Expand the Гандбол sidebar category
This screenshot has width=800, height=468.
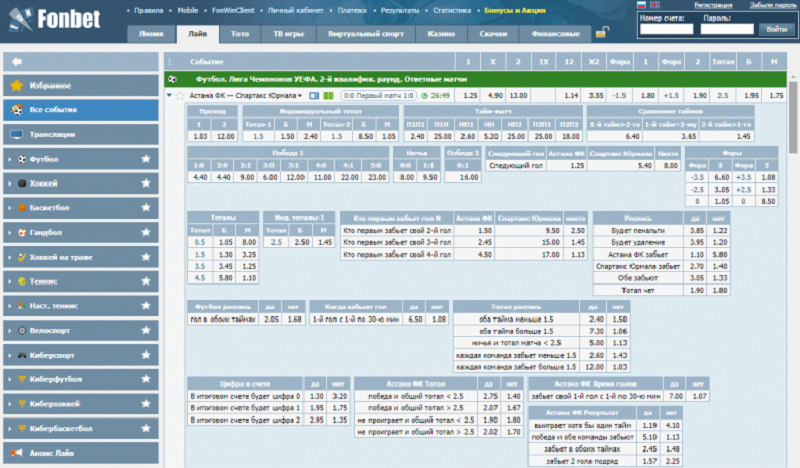10,233
